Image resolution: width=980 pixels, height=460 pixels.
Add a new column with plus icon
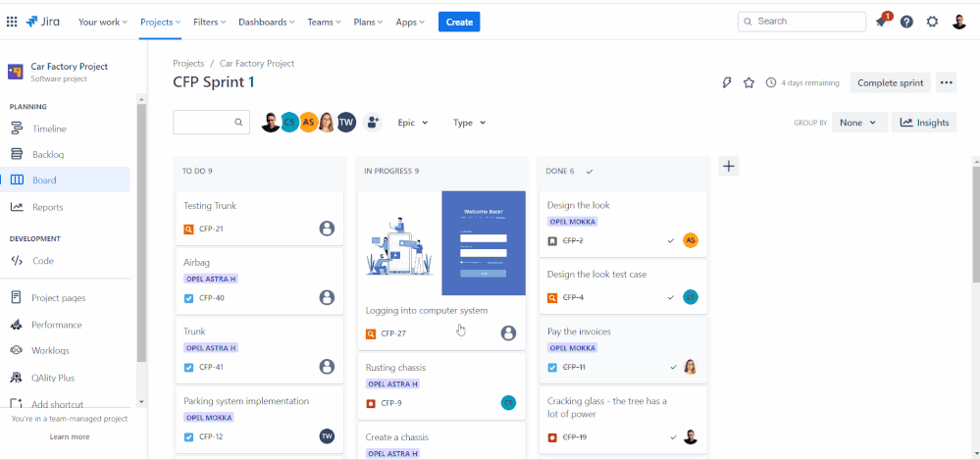pyautogui.click(x=729, y=167)
